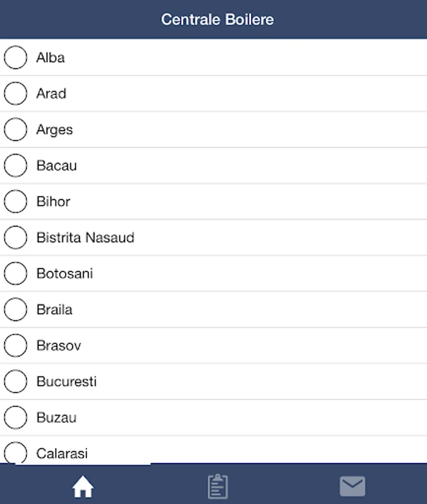The width and height of the screenshot is (427, 504).
Task: Tap the Brasov list row text
Action: point(59,346)
